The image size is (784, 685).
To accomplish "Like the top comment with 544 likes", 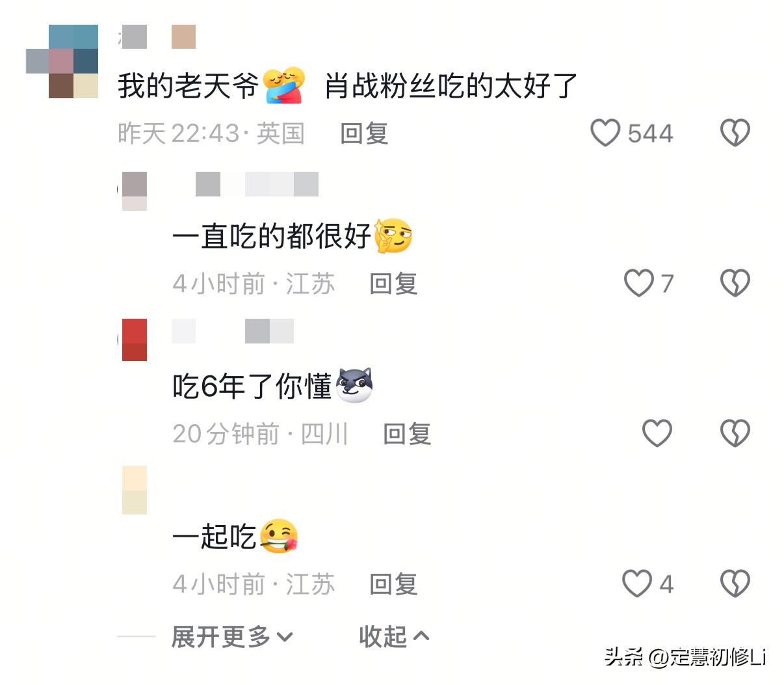I will pyautogui.click(x=605, y=133).
